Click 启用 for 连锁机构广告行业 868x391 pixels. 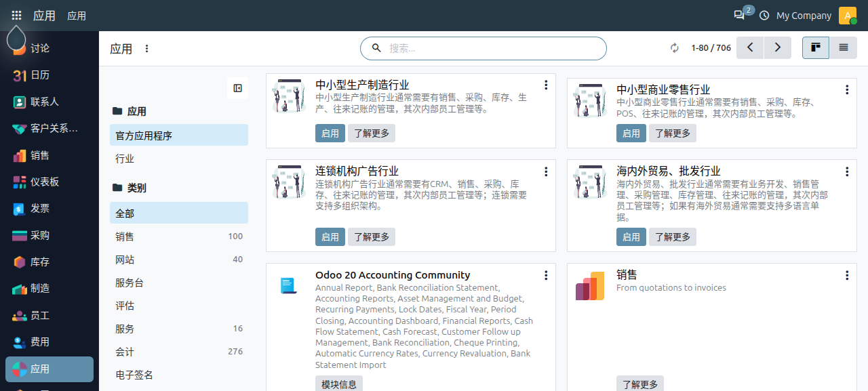coord(330,236)
